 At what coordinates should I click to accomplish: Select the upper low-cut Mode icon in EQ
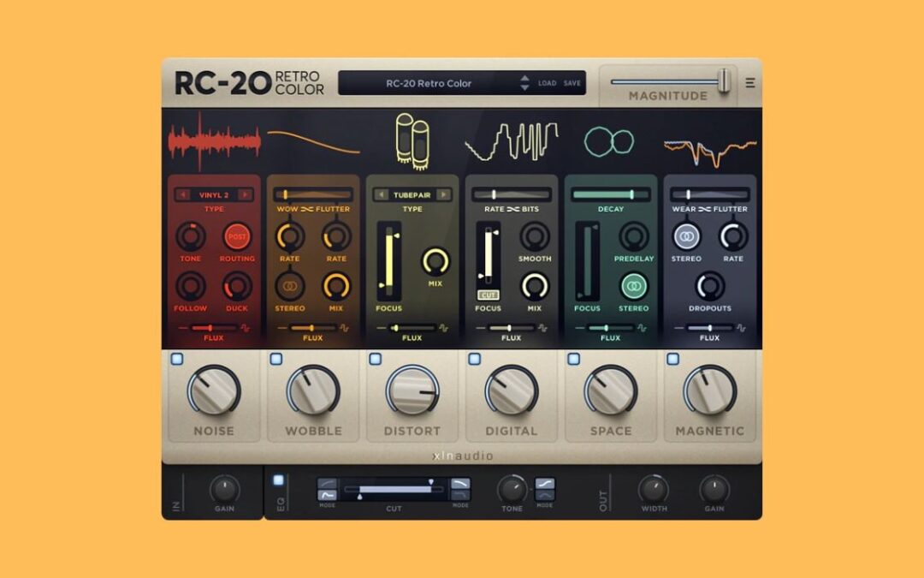point(327,484)
